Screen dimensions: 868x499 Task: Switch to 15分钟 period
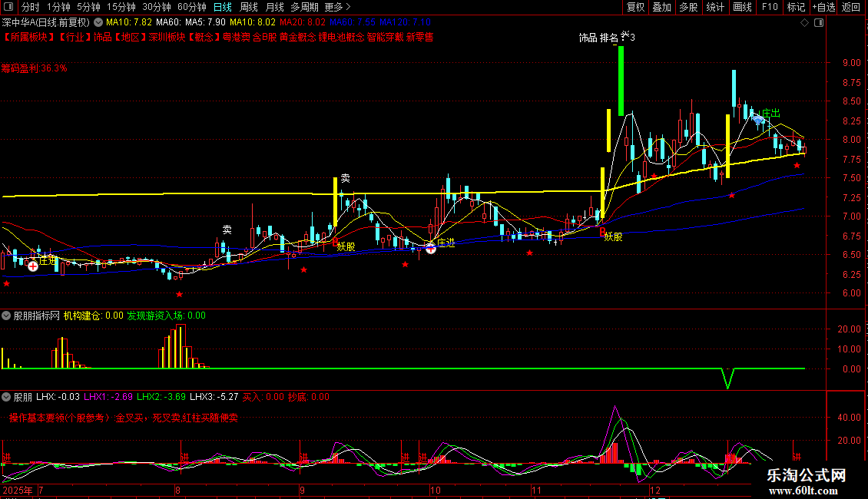pos(121,7)
